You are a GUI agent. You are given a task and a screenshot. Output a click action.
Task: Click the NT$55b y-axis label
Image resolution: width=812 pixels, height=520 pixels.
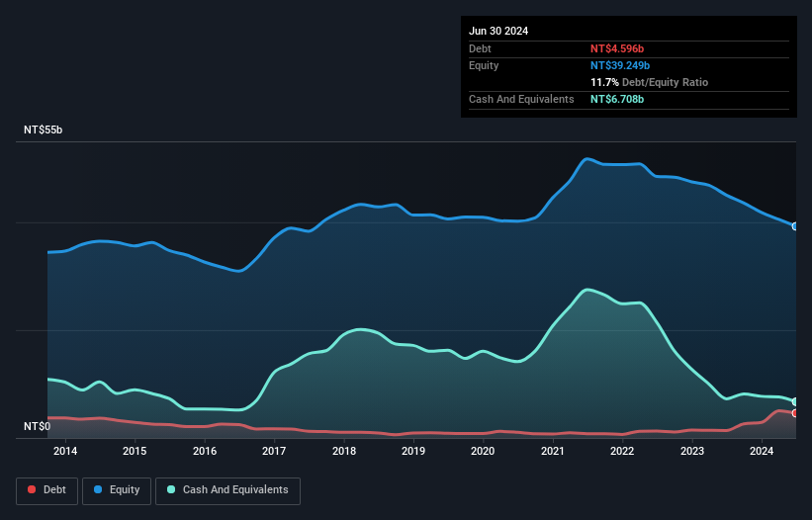pyautogui.click(x=43, y=130)
